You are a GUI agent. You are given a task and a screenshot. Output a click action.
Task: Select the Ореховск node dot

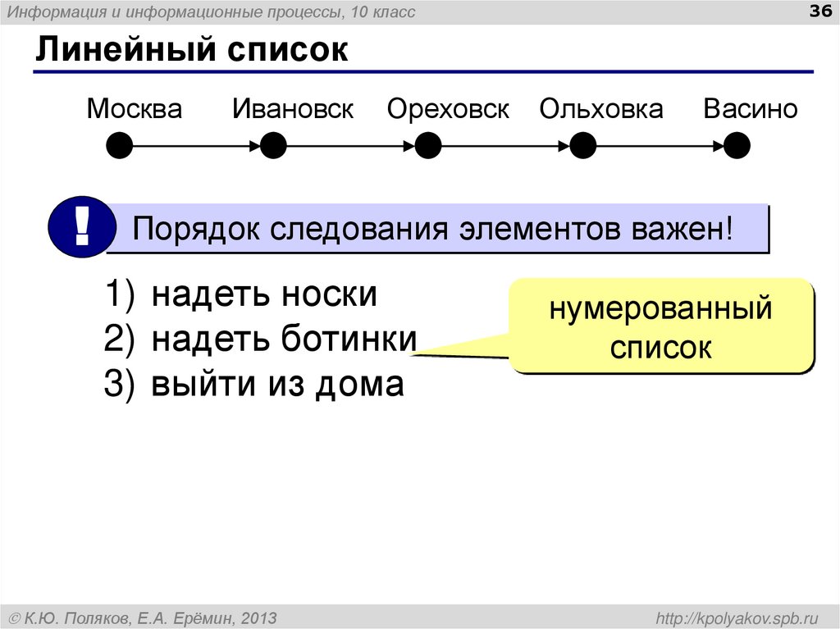pyautogui.click(x=427, y=146)
